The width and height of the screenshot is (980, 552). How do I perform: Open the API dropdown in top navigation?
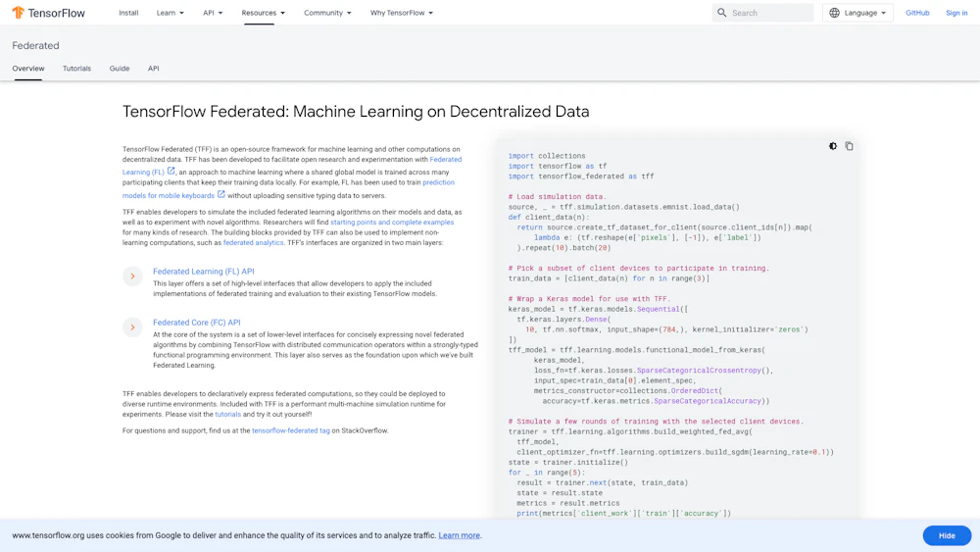[213, 13]
